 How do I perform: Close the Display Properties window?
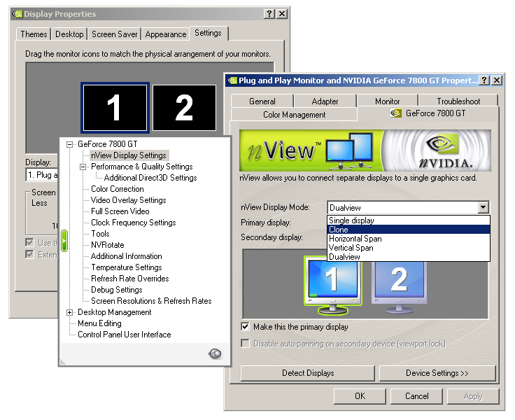click(282, 14)
